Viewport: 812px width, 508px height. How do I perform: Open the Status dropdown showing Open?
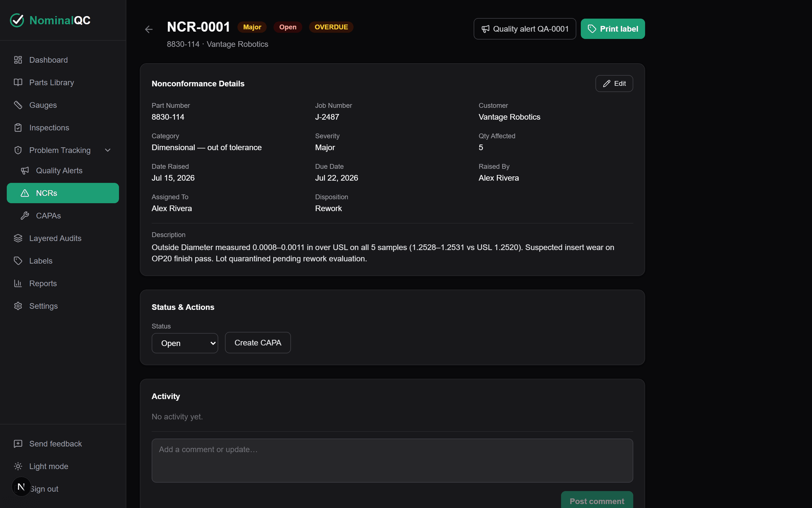click(185, 343)
